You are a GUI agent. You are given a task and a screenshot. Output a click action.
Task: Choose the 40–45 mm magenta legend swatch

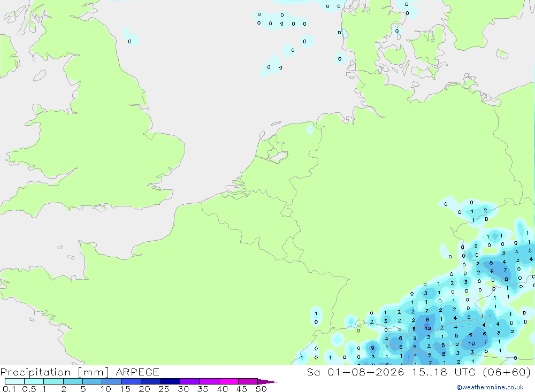[x=228, y=381]
